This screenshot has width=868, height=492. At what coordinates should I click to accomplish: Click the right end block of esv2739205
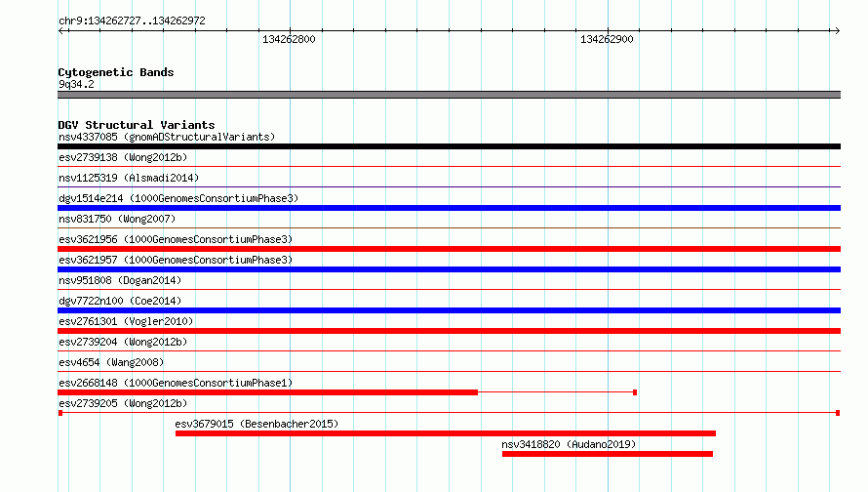(838, 413)
